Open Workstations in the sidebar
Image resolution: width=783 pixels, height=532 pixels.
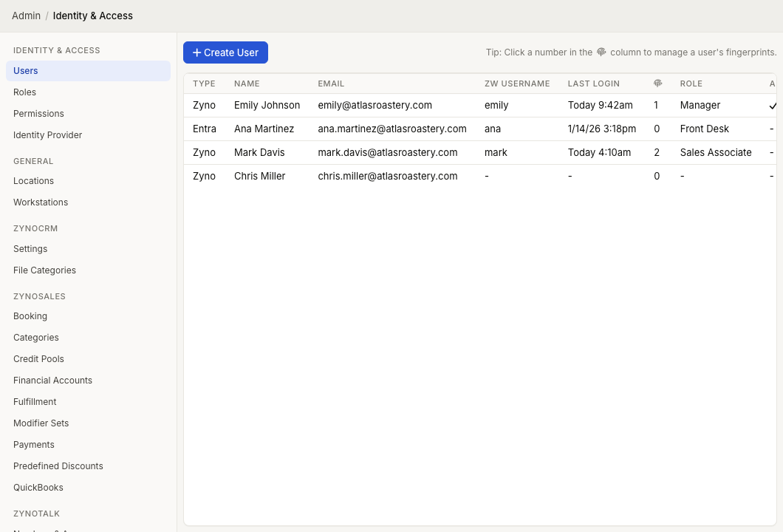pyautogui.click(x=89, y=202)
